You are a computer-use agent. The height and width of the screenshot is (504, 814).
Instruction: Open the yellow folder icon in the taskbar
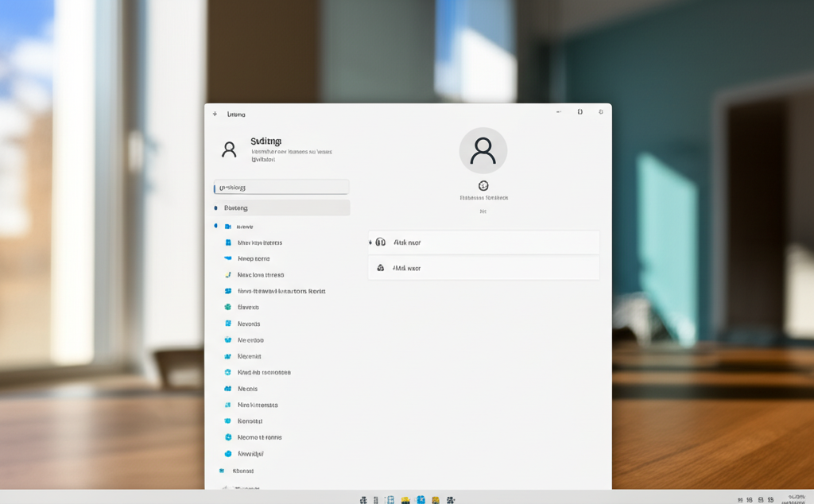click(405, 499)
